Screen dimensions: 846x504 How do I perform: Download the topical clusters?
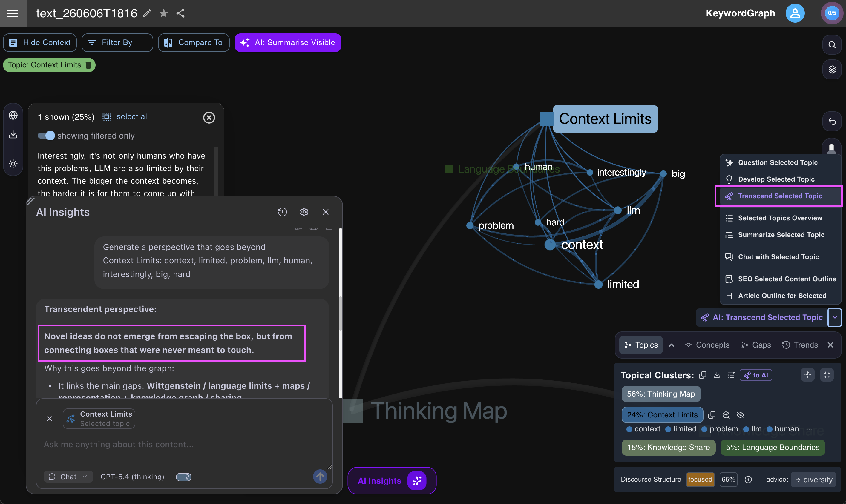tap(717, 375)
